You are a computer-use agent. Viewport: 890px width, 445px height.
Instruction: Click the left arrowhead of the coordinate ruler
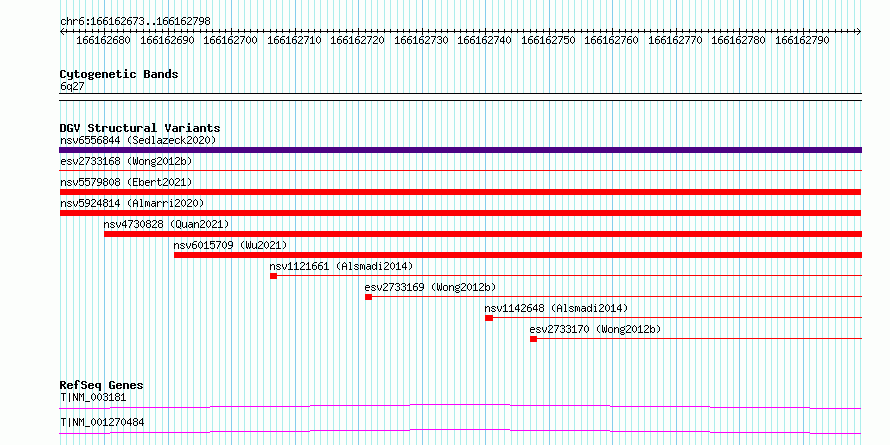point(62,31)
